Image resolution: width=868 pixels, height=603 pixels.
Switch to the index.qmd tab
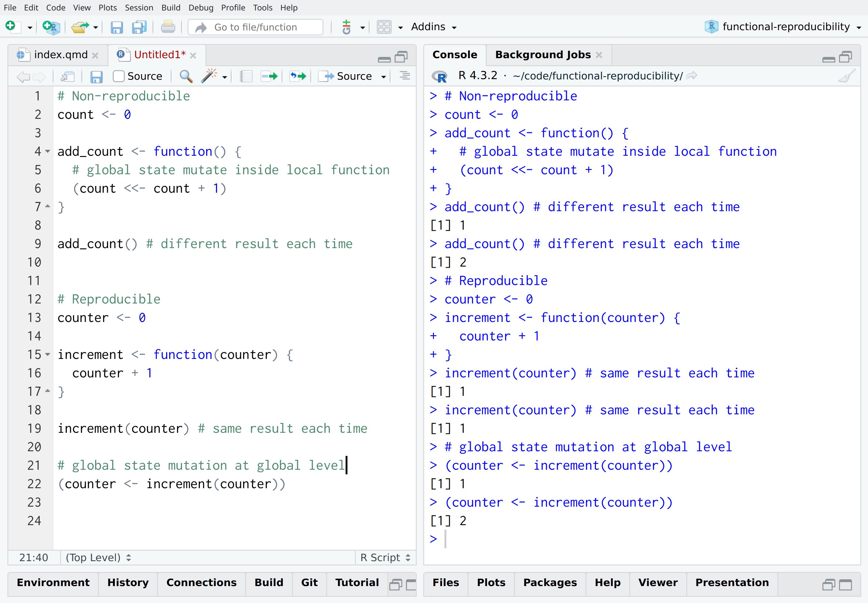click(60, 55)
